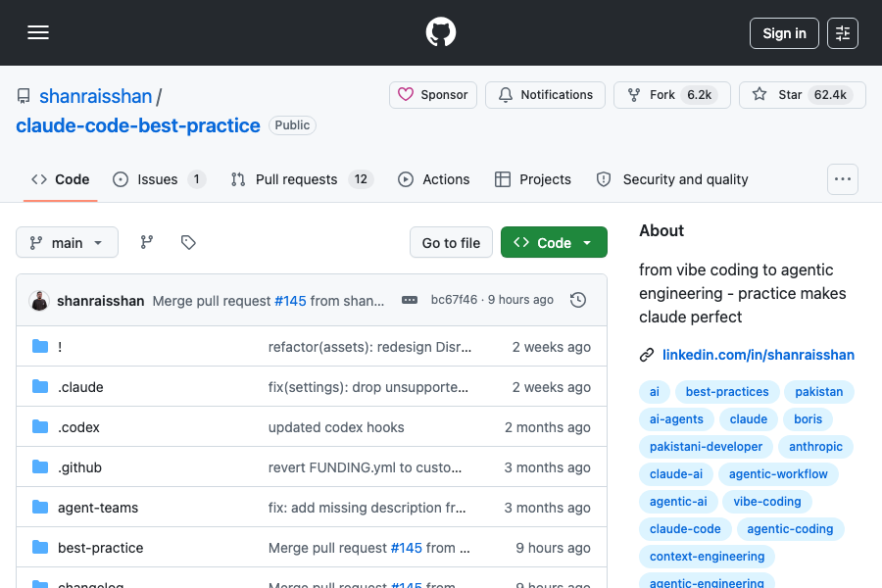Open fix(settings) commit message

pyautogui.click(x=367, y=387)
